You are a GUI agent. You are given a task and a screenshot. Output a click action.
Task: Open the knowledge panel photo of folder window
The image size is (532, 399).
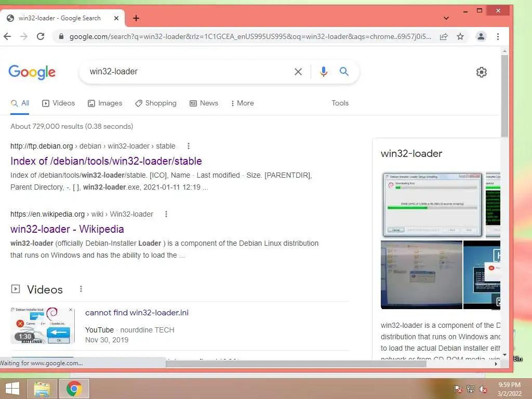coord(421,275)
